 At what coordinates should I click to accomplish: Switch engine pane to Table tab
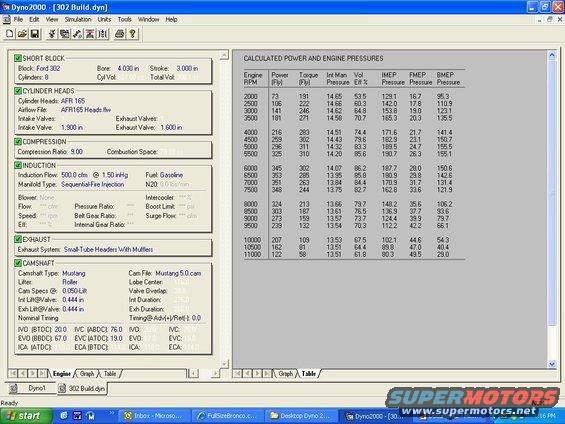point(110,374)
